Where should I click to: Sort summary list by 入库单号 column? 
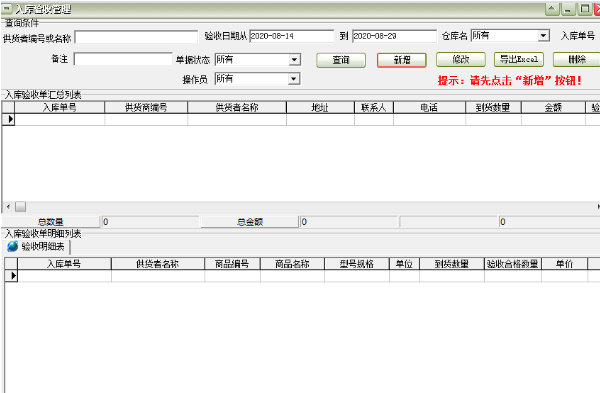[x=59, y=108]
